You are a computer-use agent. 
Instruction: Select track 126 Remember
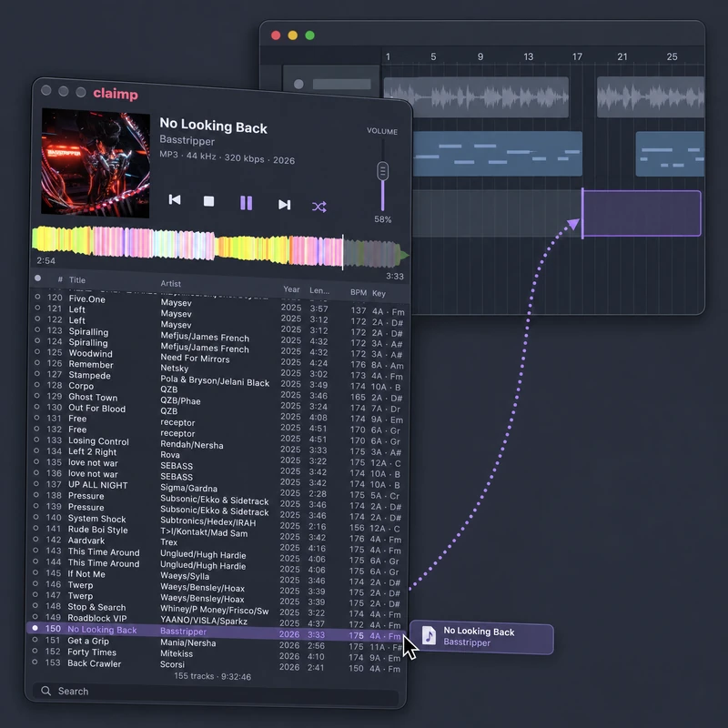[x=217, y=370]
